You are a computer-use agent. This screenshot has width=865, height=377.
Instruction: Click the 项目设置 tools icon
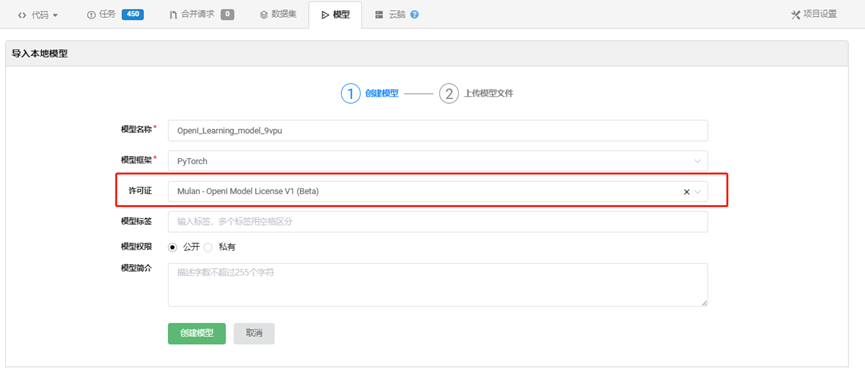795,15
